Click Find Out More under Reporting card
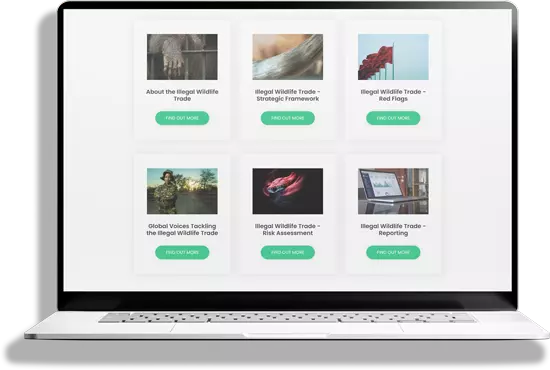The image size is (550, 370). tap(393, 252)
